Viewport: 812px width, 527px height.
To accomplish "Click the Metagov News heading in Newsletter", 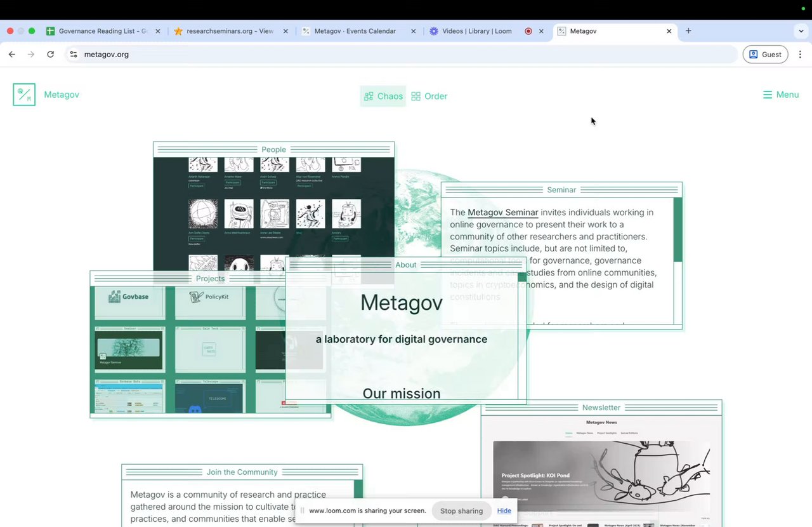I will (601, 422).
